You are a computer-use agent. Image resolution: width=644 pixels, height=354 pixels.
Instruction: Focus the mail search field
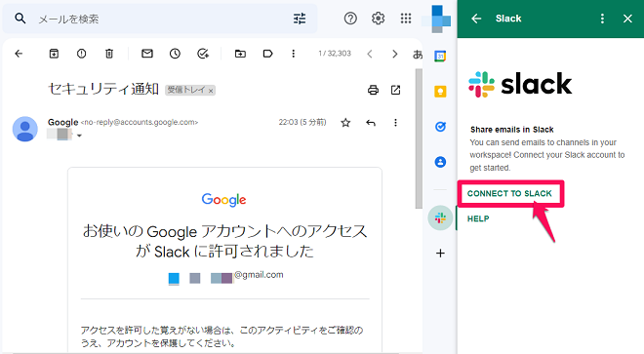160,19
